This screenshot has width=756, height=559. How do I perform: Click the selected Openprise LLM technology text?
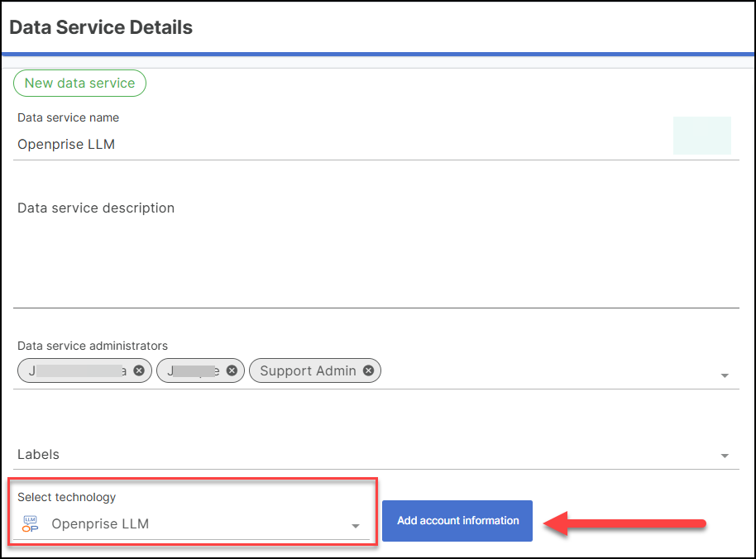point(100,523)
